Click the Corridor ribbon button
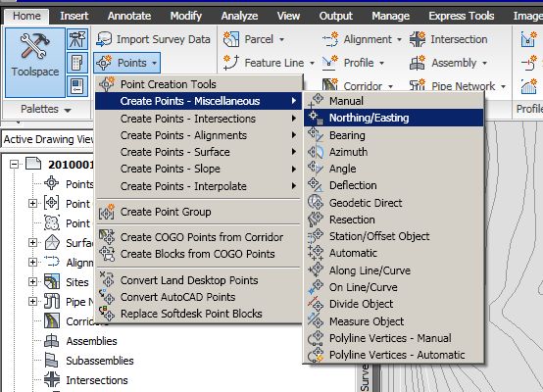This screenshot has height=392, width=543. 358,85
